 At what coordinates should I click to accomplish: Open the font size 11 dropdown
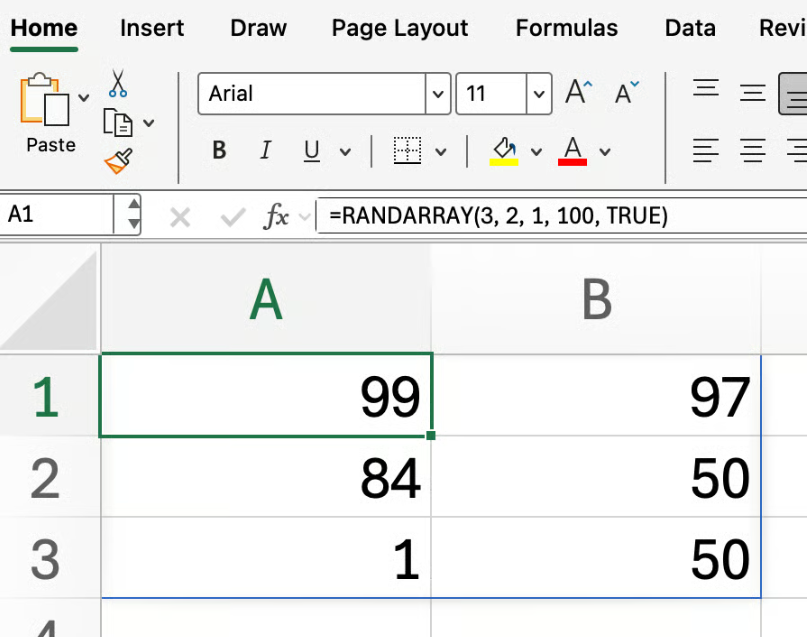click(538, 93)
